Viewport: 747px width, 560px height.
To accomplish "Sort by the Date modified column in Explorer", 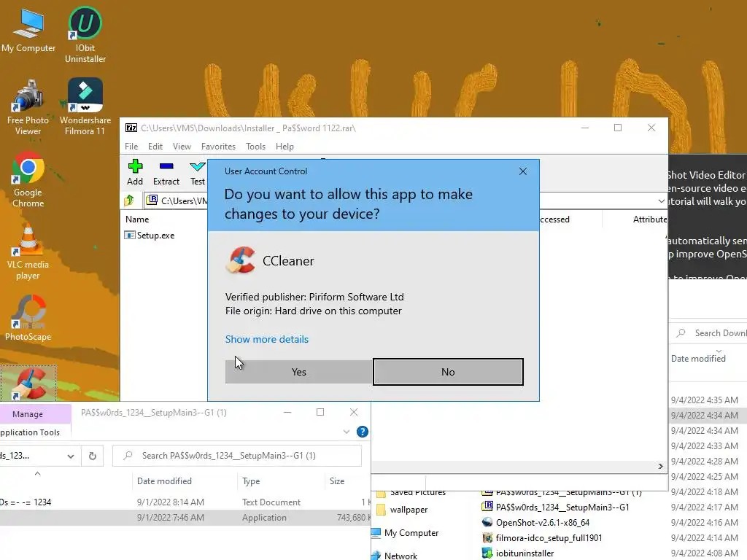I will pyautogui.click(x=164, y=481).
